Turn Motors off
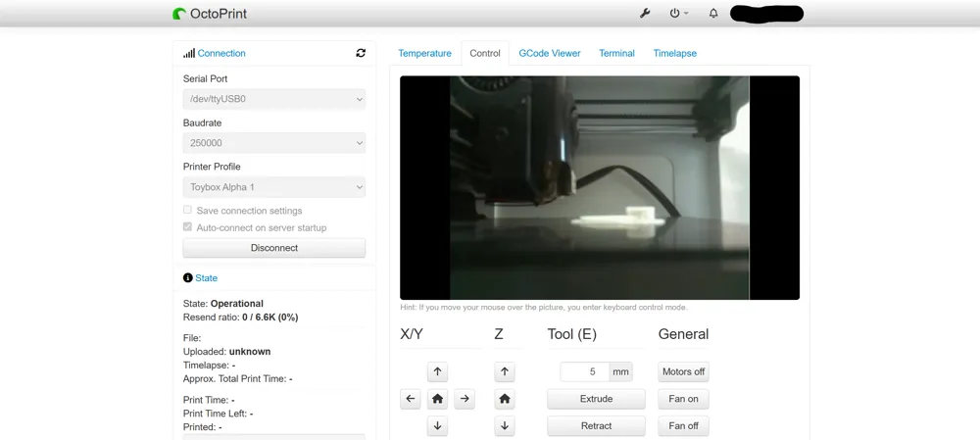Image resolution: width=980 pixels, height=440 pixels. (683, 371)
